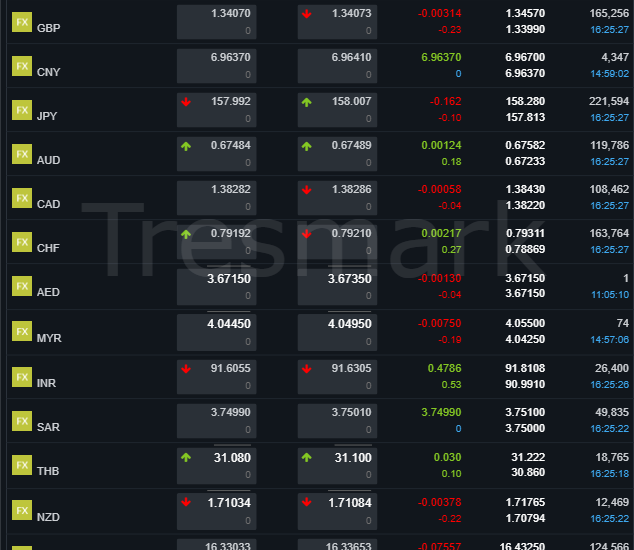Click the CHF change value 0.00217
The image size is (634, 550).
[x=441, y=233]
